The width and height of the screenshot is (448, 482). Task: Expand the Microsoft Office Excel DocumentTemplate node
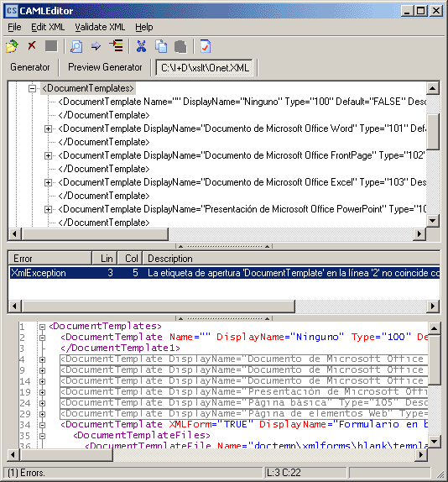pyautogui.click(x=48, y=182)
